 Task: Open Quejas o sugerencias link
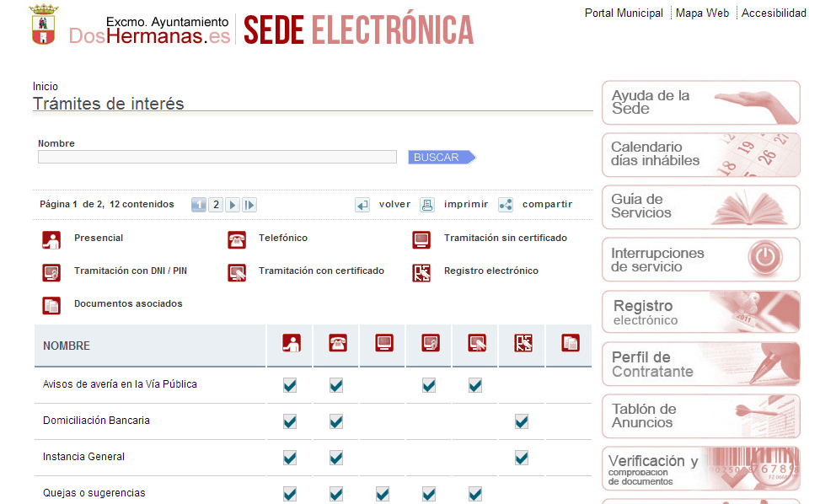click(x=94, y=493)
